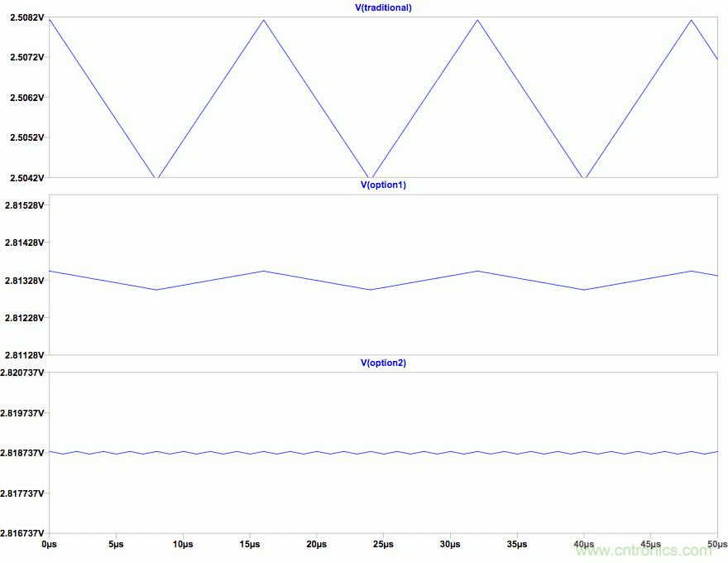The height and width of the screenshot is (563, 728).
Task: Click the 35µs time axis label
Action: click(x=517, y=545)
